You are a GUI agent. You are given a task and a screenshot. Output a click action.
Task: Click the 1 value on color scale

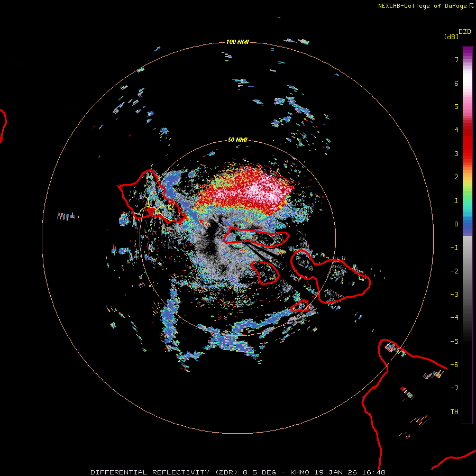[x=456, y=200]
